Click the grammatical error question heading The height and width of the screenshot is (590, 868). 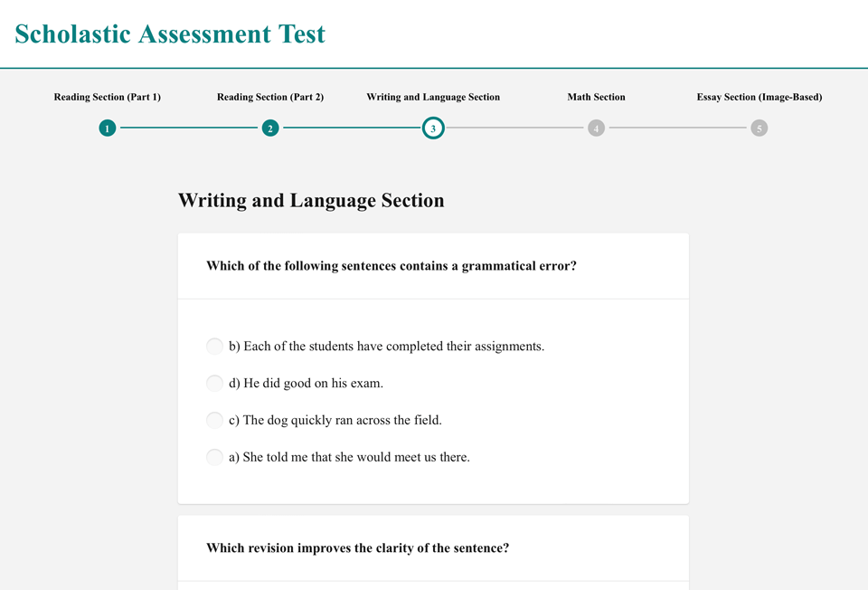(392, 266)
